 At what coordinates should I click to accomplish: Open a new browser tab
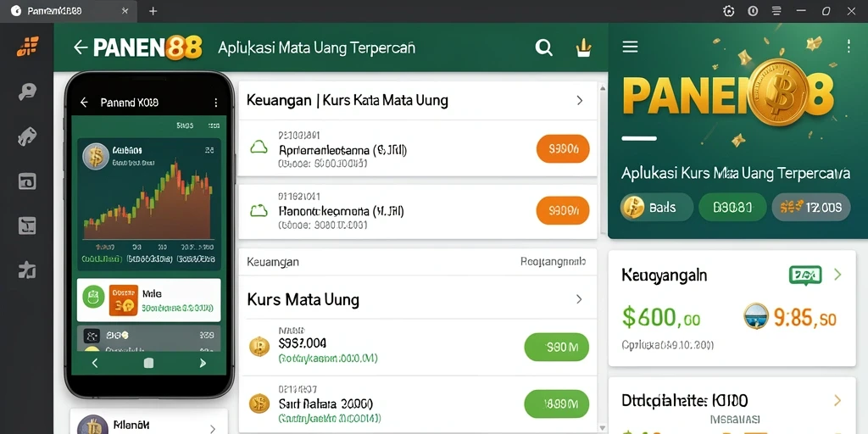(153, 11)
